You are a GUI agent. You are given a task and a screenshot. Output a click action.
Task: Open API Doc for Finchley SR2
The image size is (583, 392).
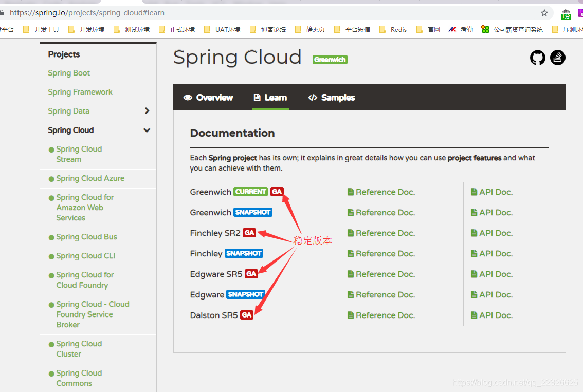pos(491,233)
